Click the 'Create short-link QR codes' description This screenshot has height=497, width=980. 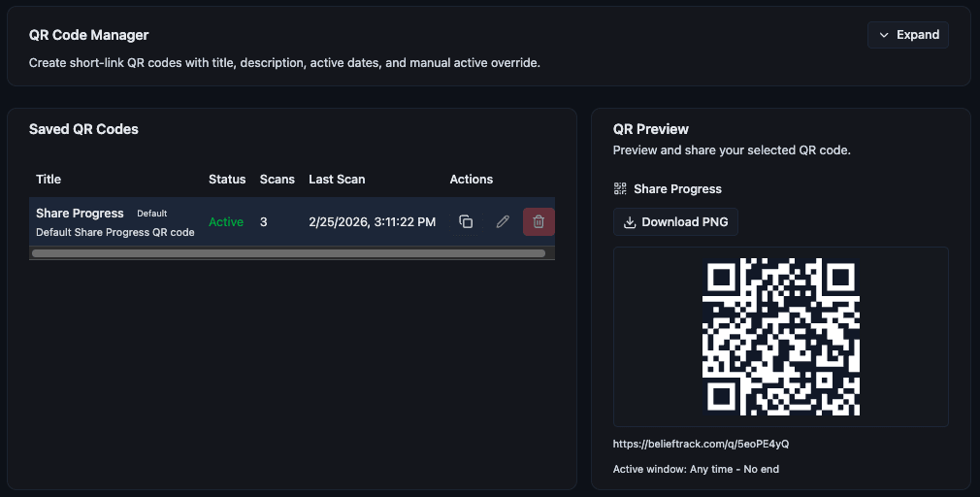tap(284, 62)
